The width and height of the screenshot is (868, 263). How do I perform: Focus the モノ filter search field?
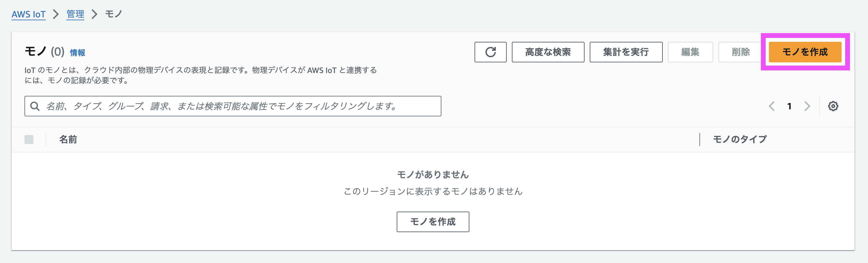pos(233,106)
